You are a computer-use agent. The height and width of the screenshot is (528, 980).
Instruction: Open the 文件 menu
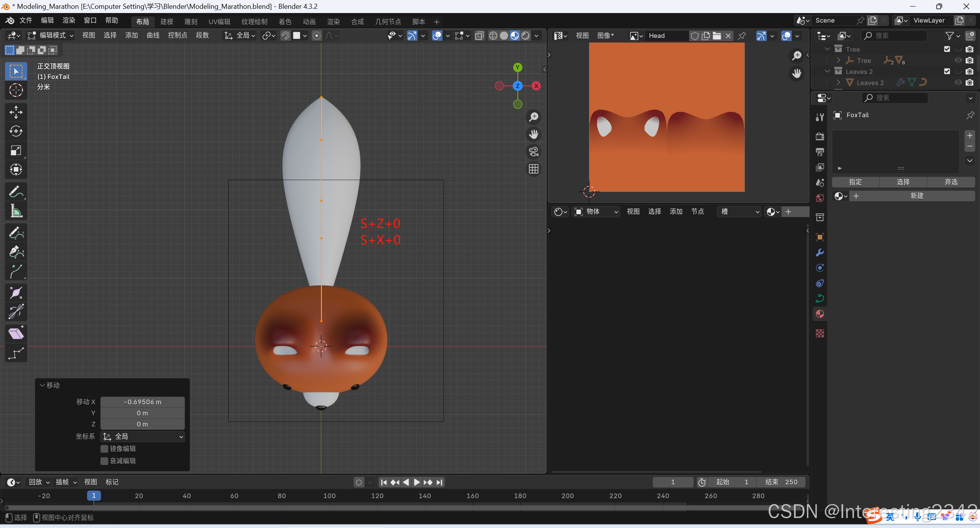pos(26,20)
